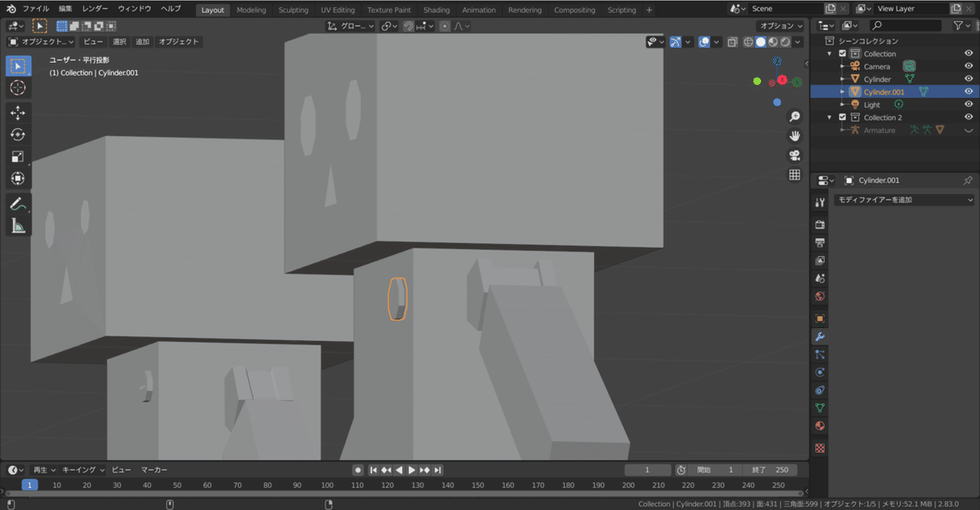The width and height of the screenshot is (980, 510).
Task: Activate the 3D Cursor tool
Action: (x=18, y=87)
